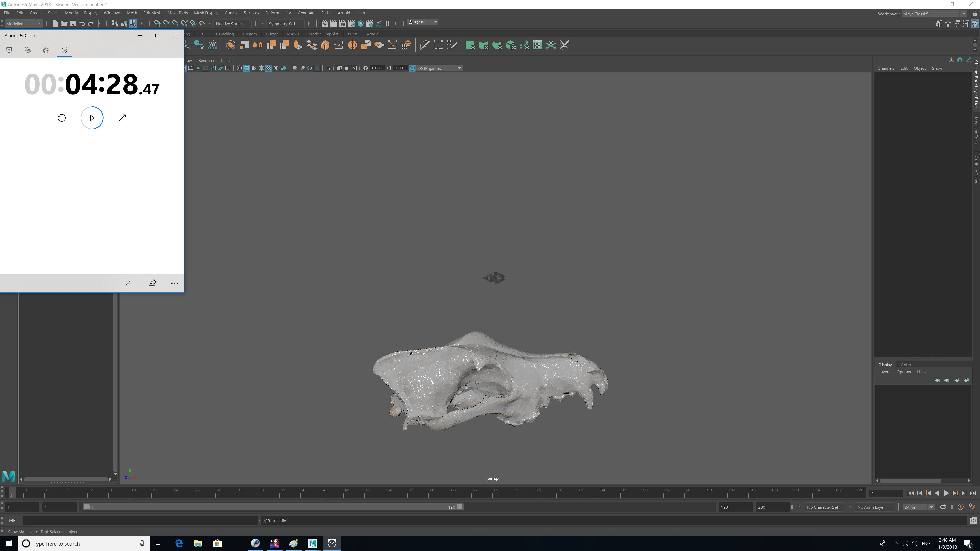Open the Edit Mesh menu
Image resolution: width=980 pixels, height=551 pixels.
pos(152,13)
